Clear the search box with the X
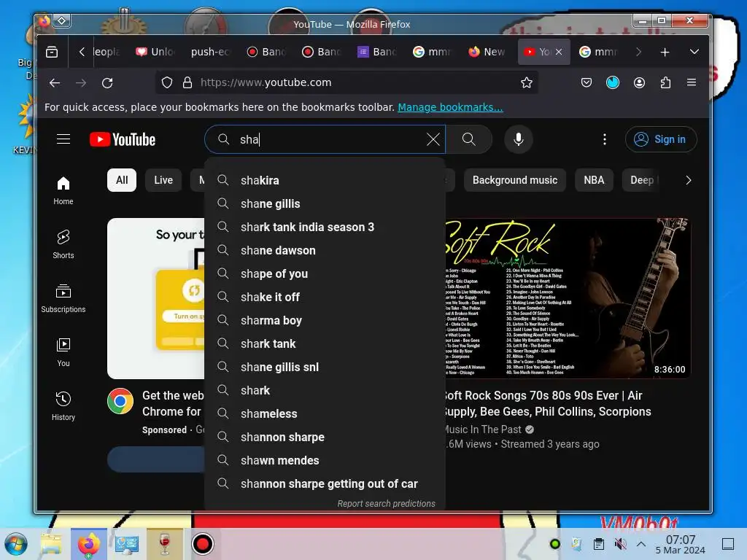 click(433, 139)
